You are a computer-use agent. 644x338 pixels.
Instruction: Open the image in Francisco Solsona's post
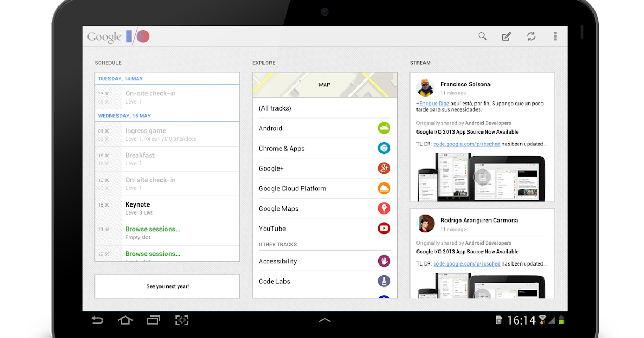(x=482, y=177)
